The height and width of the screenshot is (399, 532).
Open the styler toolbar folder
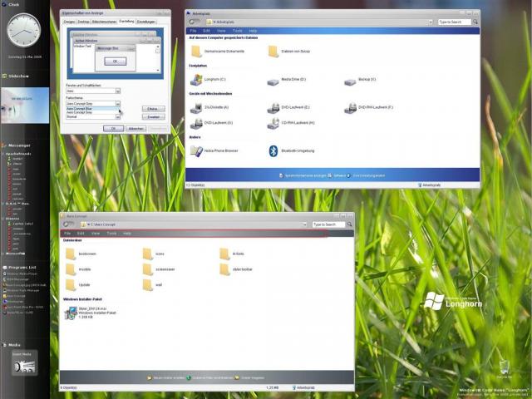[224, 269]
